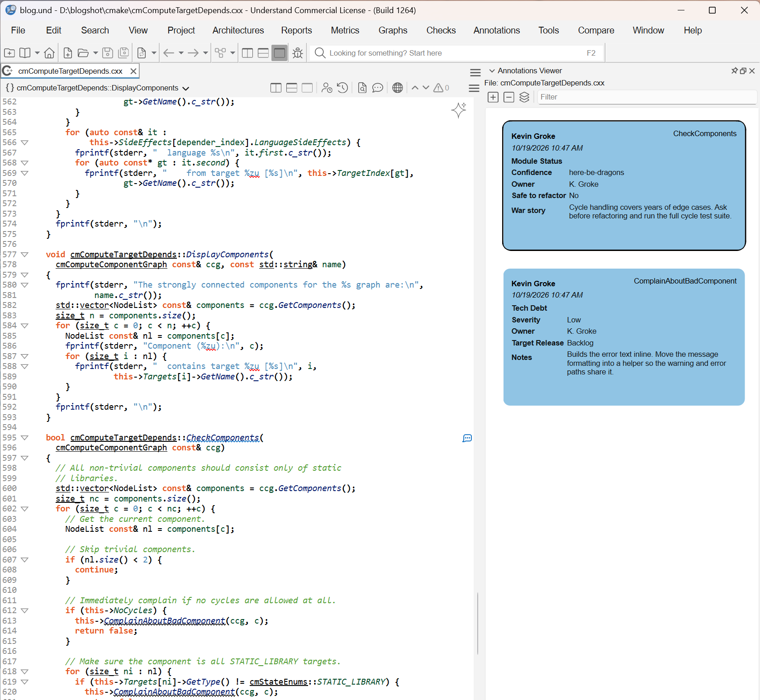Open the book/user guide icon in toolbar
The height and width of the screenshot is (700, 760).
(25, 53)
